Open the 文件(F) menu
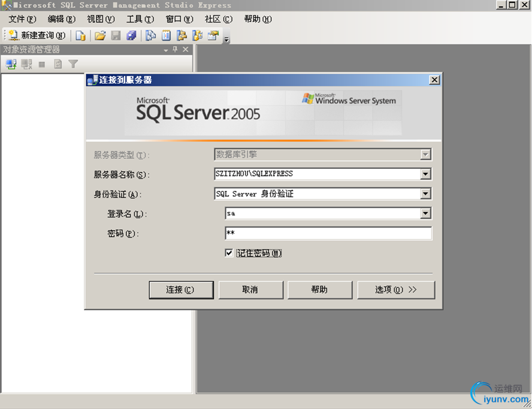 (x=22, y=19)
